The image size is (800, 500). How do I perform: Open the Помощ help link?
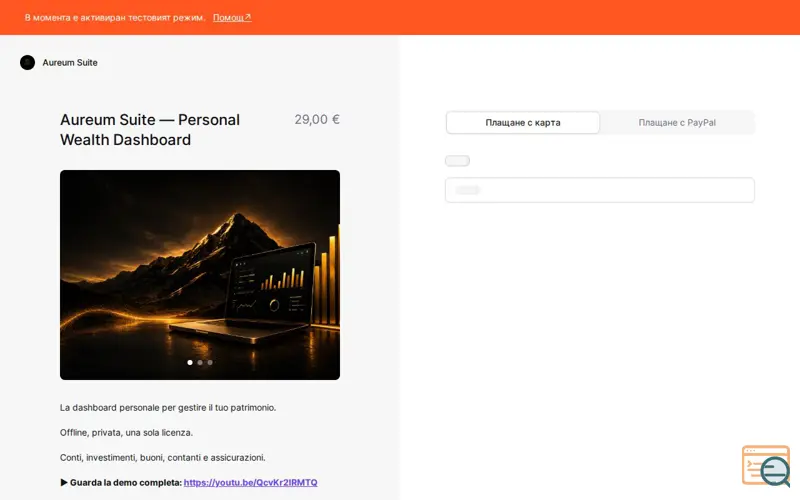pyautogui.click(x=232, y=17)
